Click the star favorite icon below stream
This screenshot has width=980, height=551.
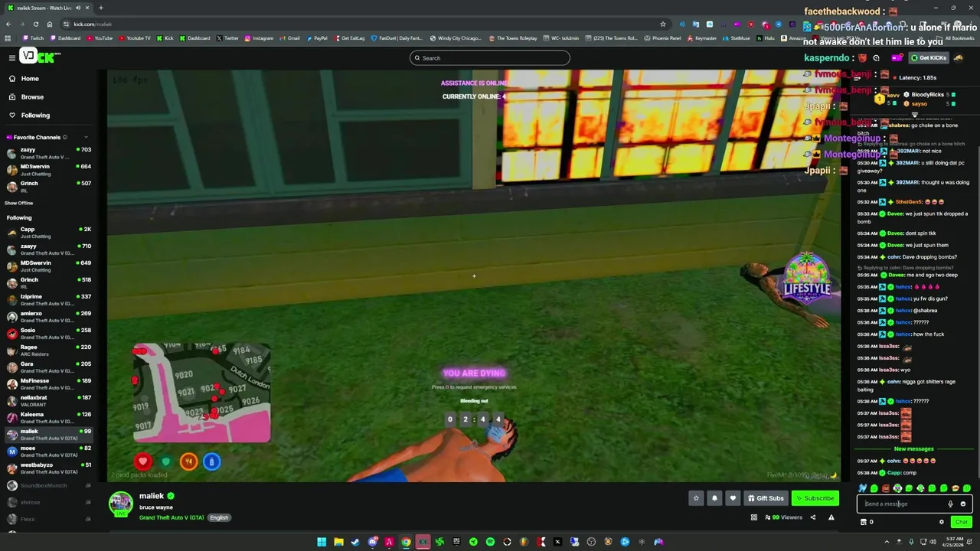(696, 498)
